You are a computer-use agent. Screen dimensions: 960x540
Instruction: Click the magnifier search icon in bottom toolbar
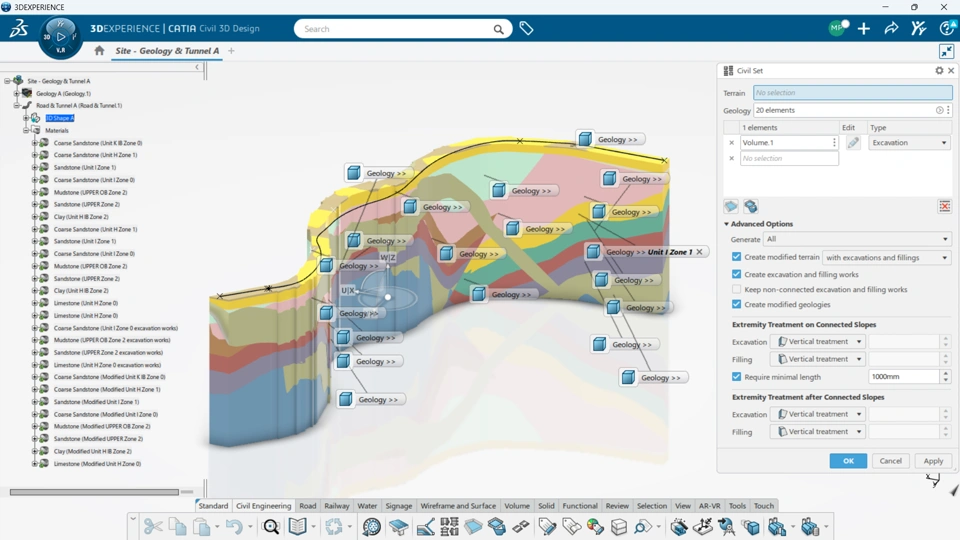coord(271,526)
